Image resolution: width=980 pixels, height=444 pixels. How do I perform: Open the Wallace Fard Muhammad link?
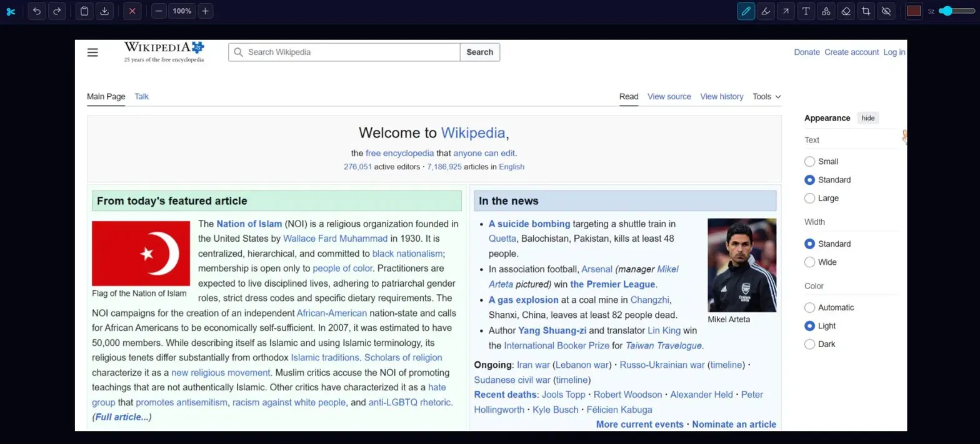(x=335, y=239)
